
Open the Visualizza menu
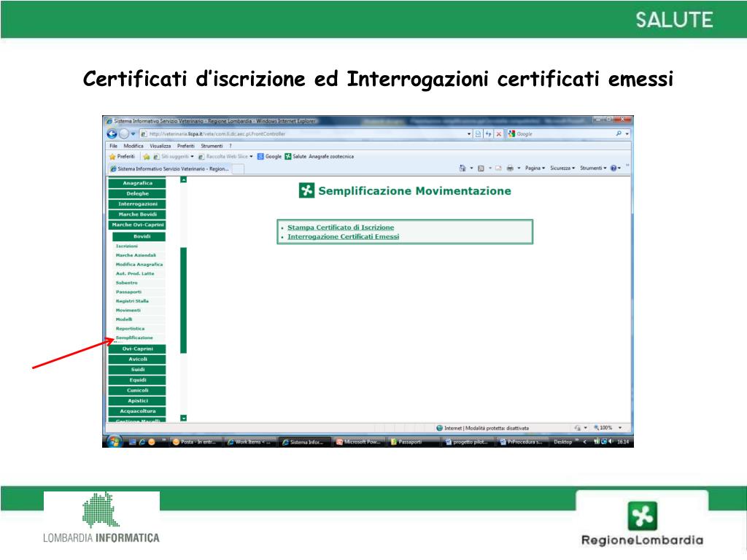point(160,146)
